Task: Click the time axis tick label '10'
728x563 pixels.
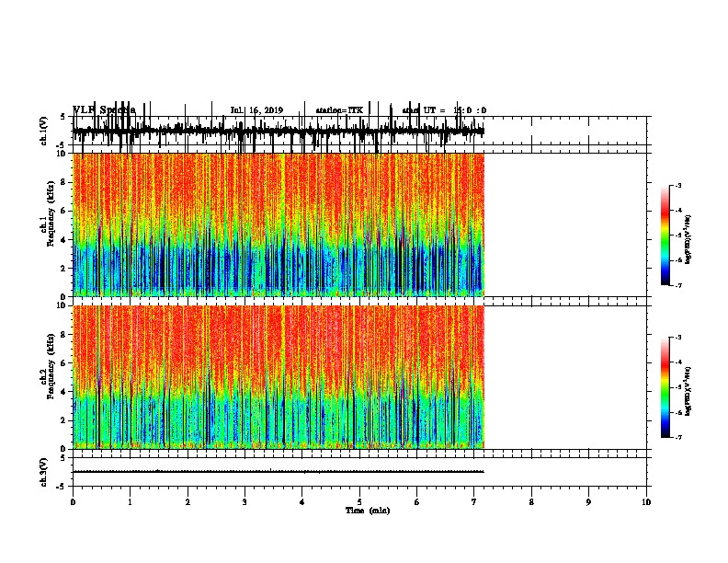Action: pyautogui.click(x=646, y=502)
